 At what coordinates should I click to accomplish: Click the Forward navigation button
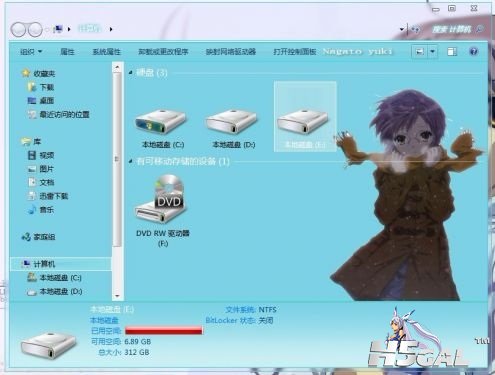pos(34,29)
